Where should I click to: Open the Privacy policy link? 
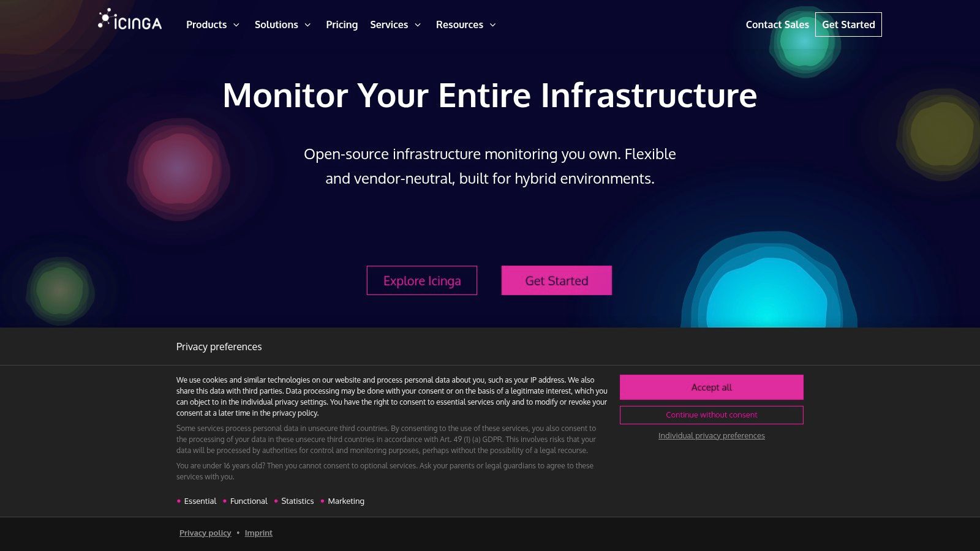point(205,533)
